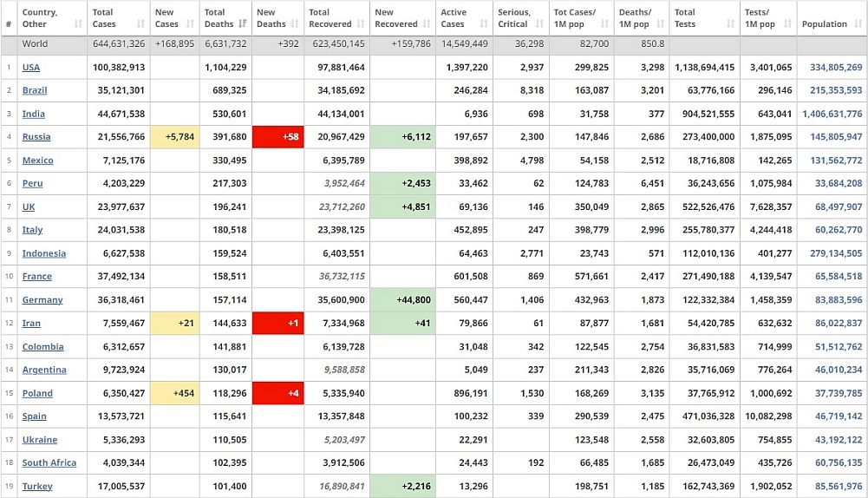Image resolution: width=868 pixels, height=498 pixels.
Task: Select Iran's +41 new recovered cell
Action: coord(402,323)
